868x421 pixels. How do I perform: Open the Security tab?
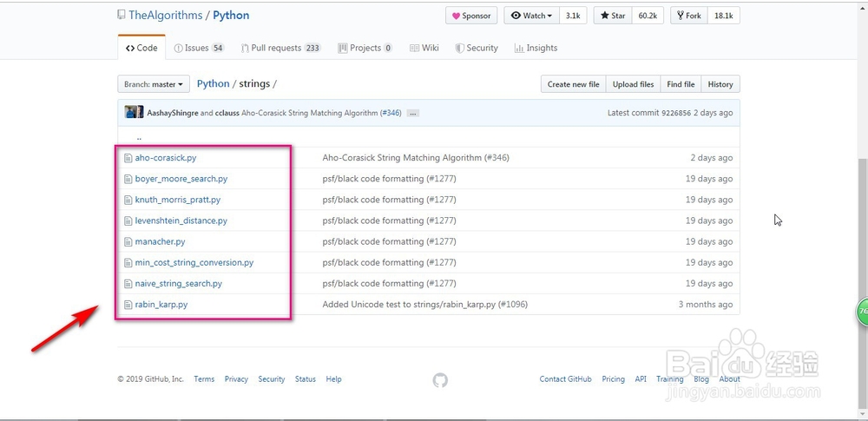click(477, 49)
